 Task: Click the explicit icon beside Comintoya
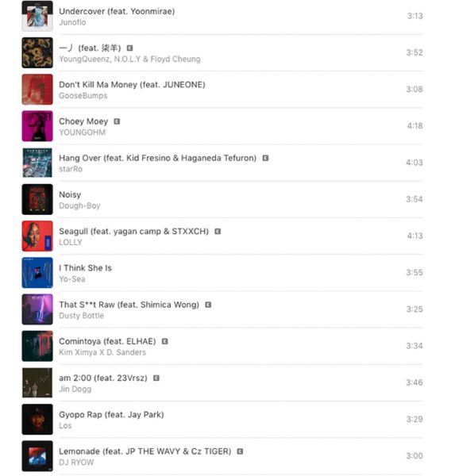pos(164,341)
